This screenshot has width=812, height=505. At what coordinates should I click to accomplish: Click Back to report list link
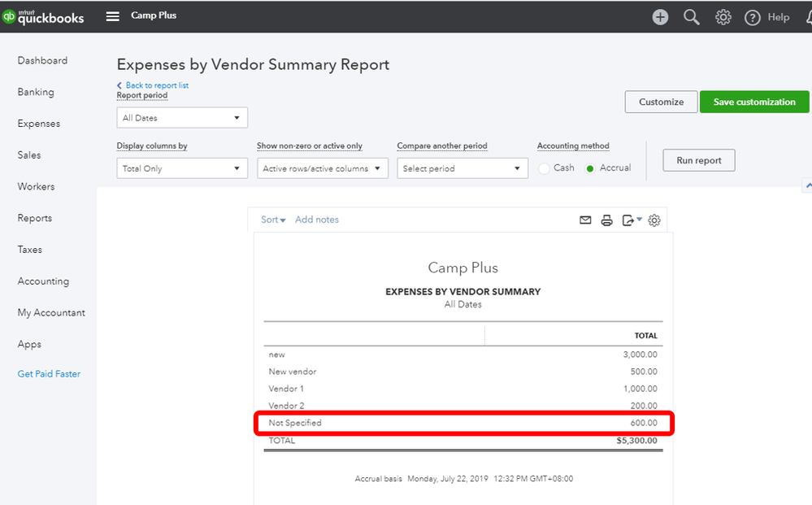point(153,85)
